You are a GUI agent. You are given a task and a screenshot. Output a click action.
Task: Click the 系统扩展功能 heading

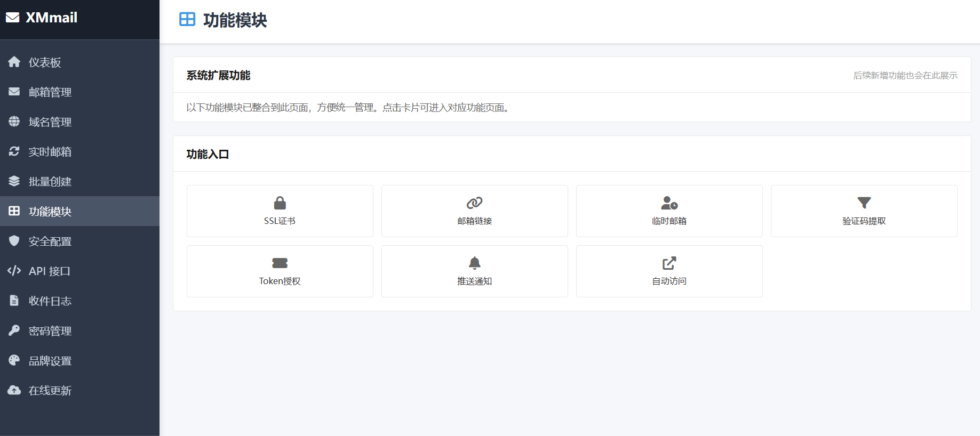(x=219, y=75)
